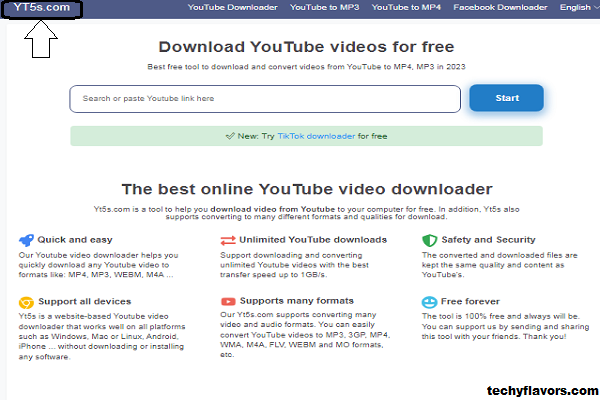Select YouTube to MP4 in the top menu
Viewport: 600px width, 400px height.
[407, 8]
